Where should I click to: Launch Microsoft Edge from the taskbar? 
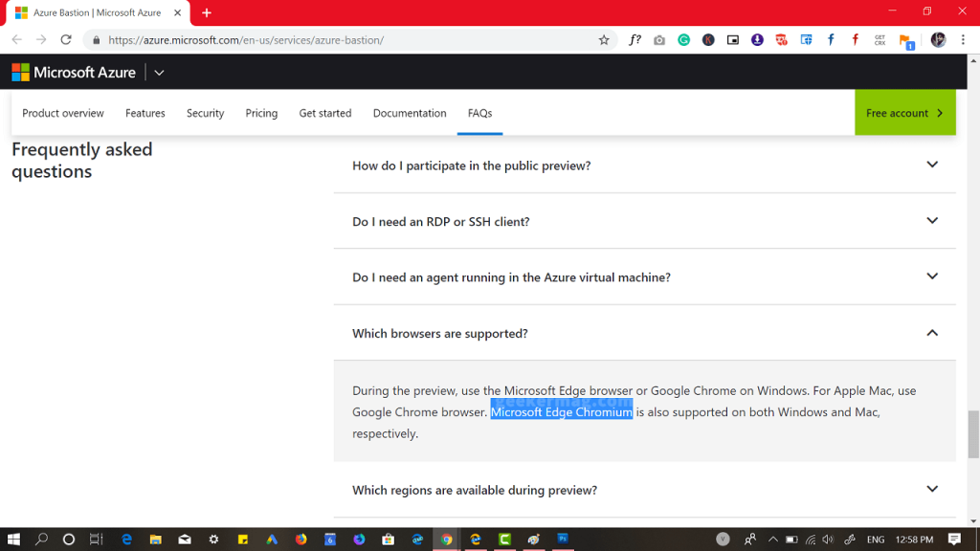coord(126,540)
